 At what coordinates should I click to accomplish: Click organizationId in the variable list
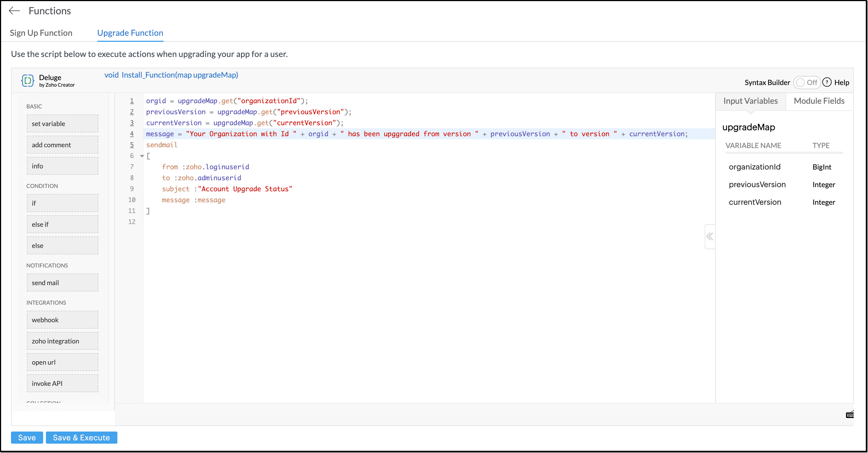click(754, 167)
